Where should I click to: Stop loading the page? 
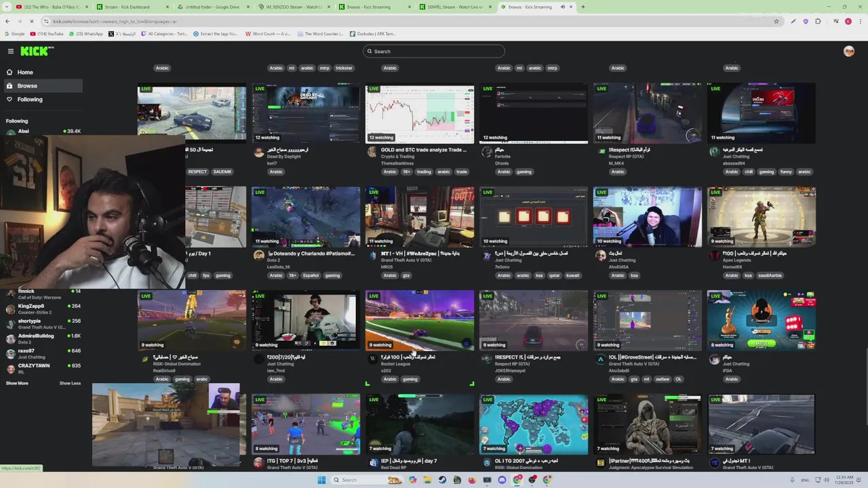point(31,22)
